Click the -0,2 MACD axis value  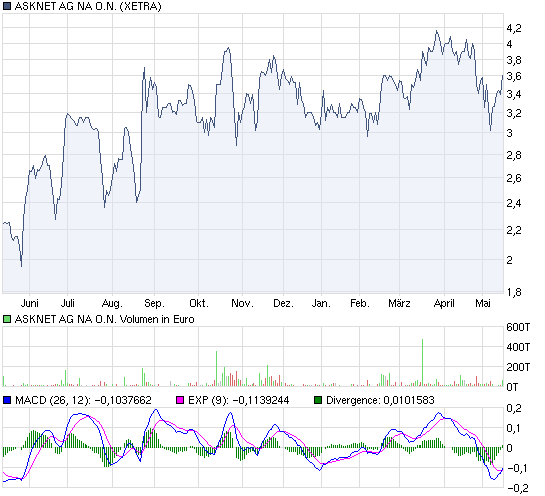click(x=518, y=488)
